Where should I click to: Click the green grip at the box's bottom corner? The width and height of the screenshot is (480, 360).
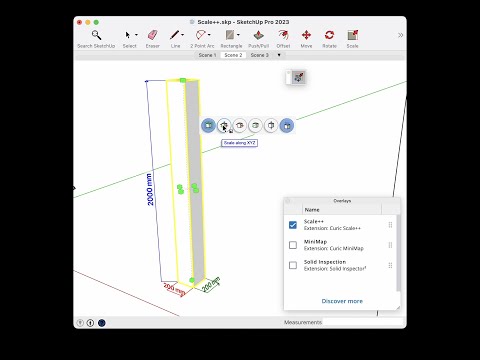192,280
